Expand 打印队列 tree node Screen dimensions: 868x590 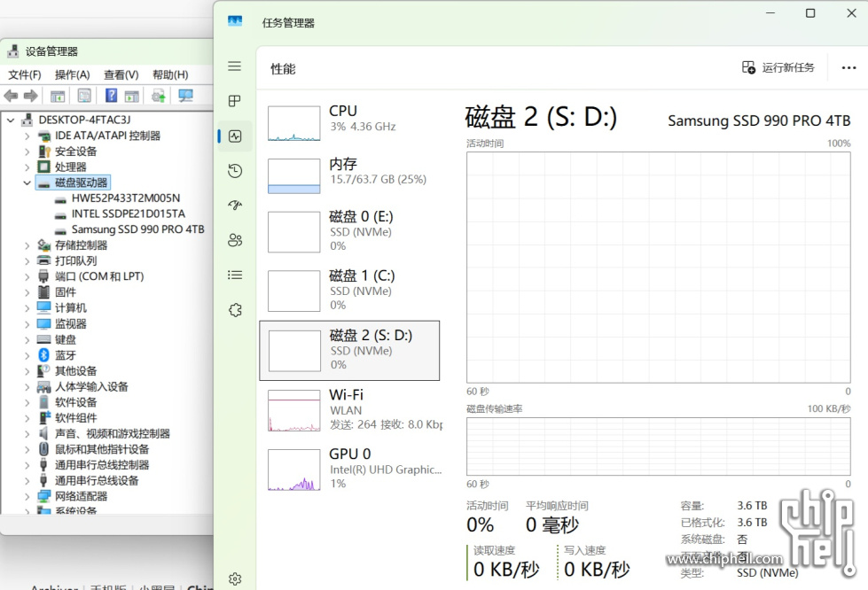click(27, 260)
